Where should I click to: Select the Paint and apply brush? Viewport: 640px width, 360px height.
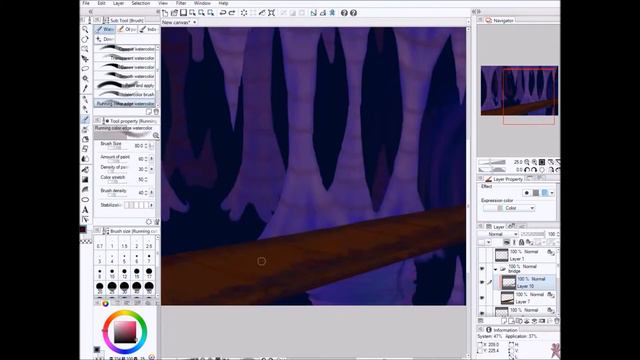click(125, 85)
